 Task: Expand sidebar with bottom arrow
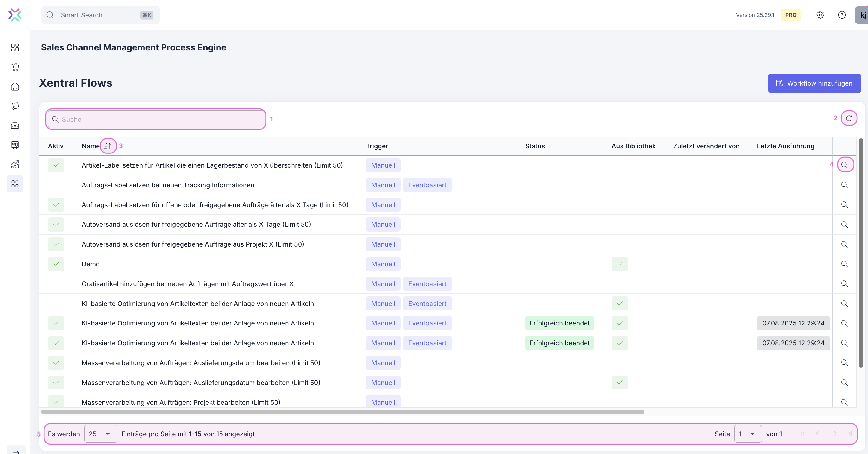(16, 451)
